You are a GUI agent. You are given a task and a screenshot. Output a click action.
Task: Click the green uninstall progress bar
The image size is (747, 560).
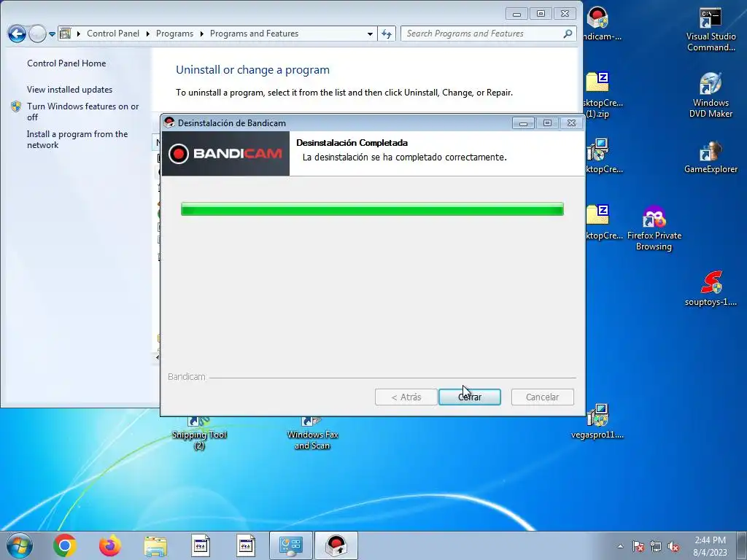coord(372,209)
